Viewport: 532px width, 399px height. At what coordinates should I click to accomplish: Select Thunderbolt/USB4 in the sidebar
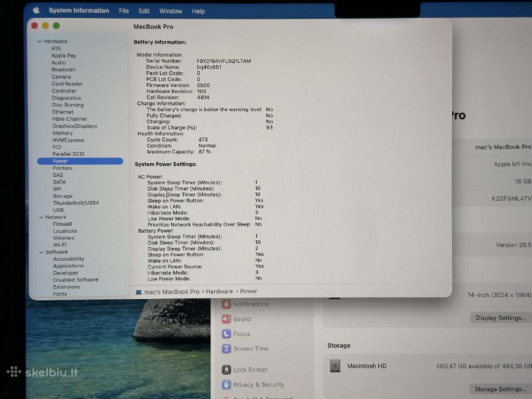click(76, 203)
